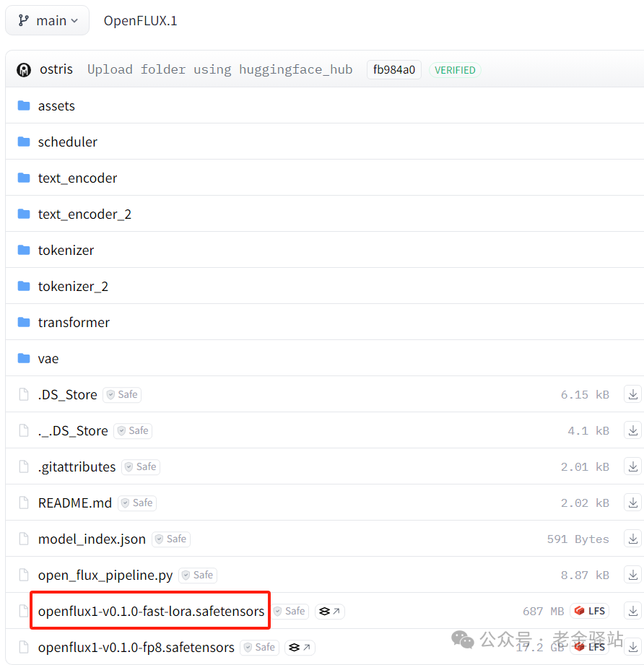Click the tokenizer_2 folder icon
644x665 pixels.
pos(24,286)
